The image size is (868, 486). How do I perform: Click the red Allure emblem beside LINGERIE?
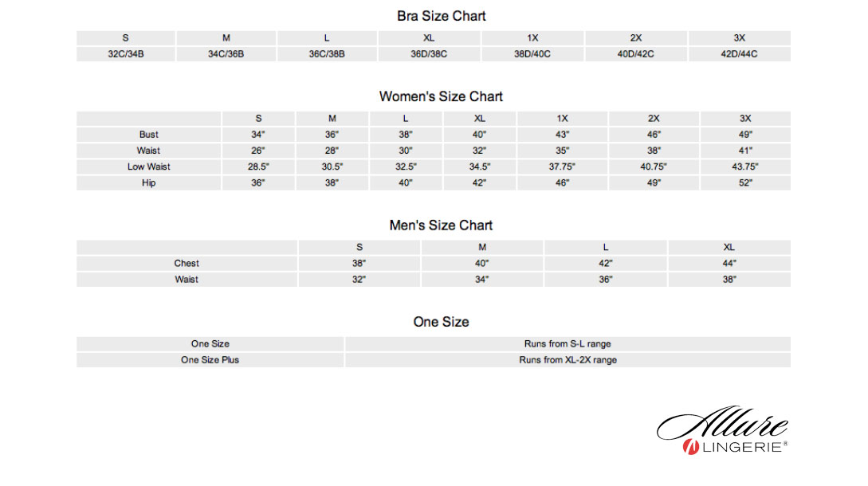690,447
